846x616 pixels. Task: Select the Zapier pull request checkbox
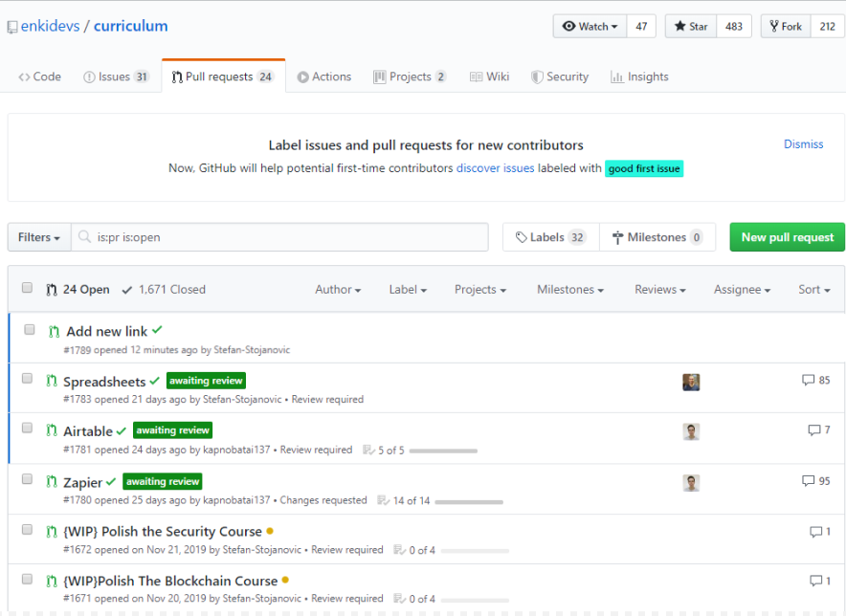point(27,479)
